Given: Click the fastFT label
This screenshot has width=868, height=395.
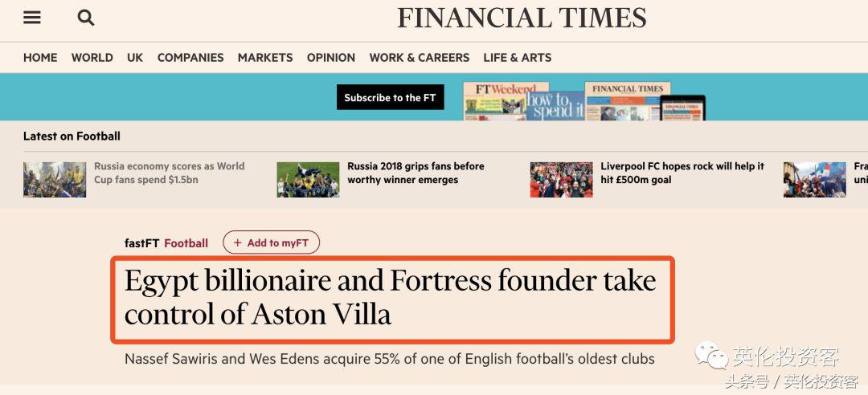Looking at the screenshot, I should (142, 243).
